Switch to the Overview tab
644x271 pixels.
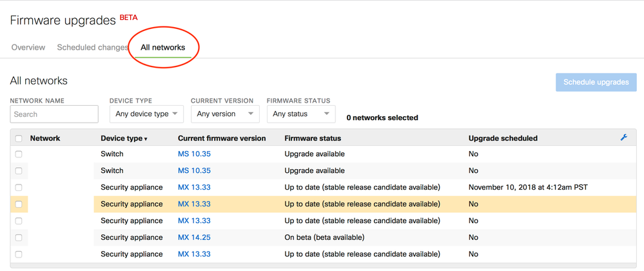tap(28, 47)
